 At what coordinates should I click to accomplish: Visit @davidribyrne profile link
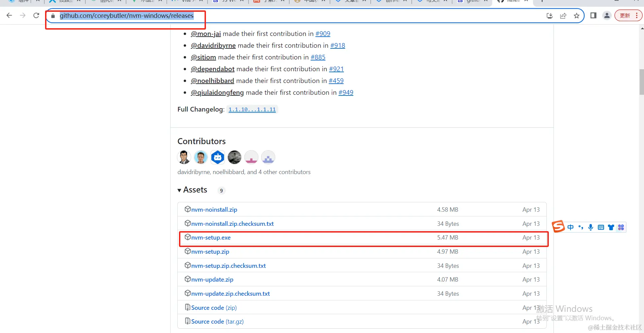tap(213, 45)
